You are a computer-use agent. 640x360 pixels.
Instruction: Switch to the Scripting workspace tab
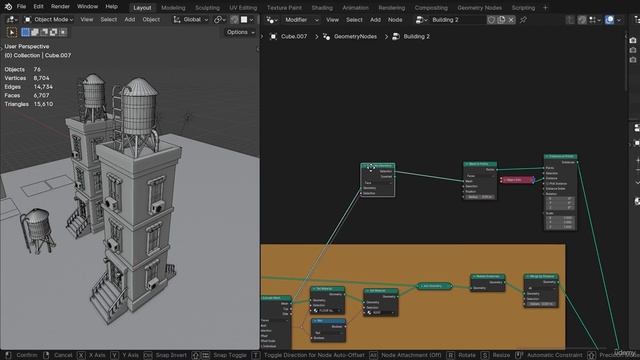coord(523,8)
